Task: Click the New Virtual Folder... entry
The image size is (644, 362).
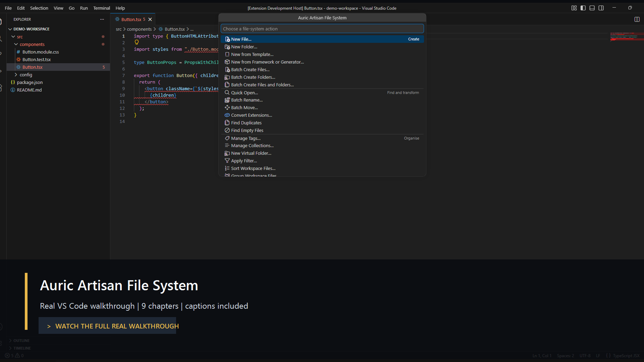Action: coord(322,153)
